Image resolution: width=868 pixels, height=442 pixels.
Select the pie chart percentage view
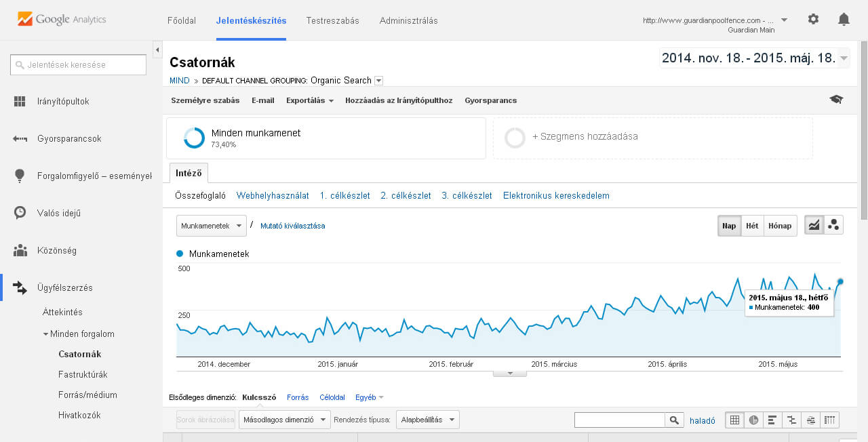click(753, 420)
